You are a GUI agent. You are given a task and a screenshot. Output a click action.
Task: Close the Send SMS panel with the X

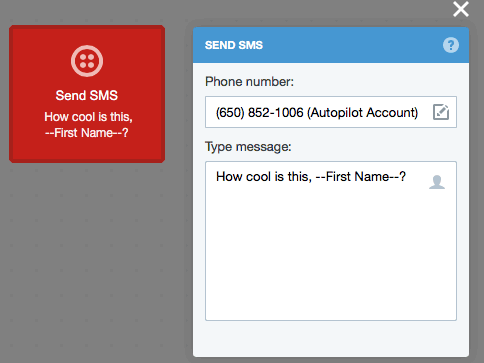pyautogui.click(x=461, y=9)
